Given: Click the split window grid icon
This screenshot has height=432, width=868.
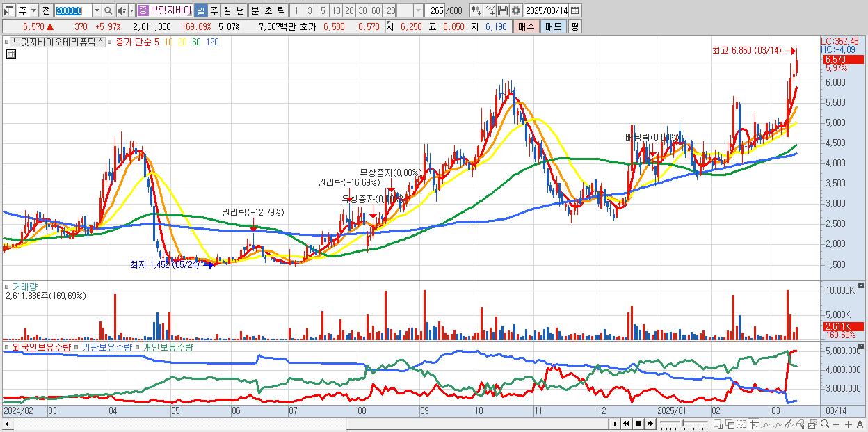Looking at the screenshot, I should pos(718,424).
